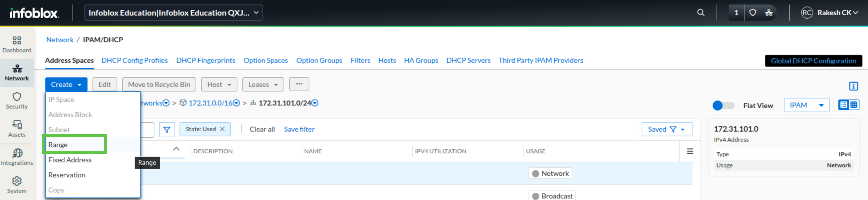This screenshot has width=868, height=200.
Task: Switch to the Address Spaces tab
Action: point(69,61)
